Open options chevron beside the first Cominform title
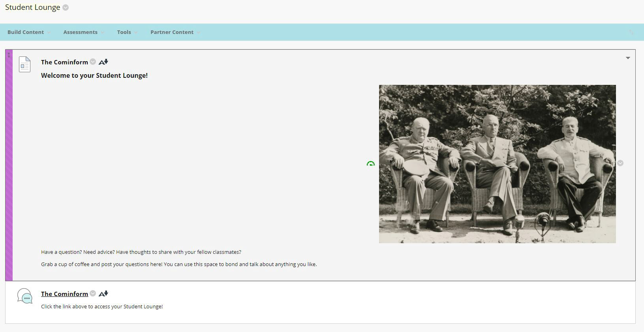Viewport: 644px width, 332px height. (93, 62)
